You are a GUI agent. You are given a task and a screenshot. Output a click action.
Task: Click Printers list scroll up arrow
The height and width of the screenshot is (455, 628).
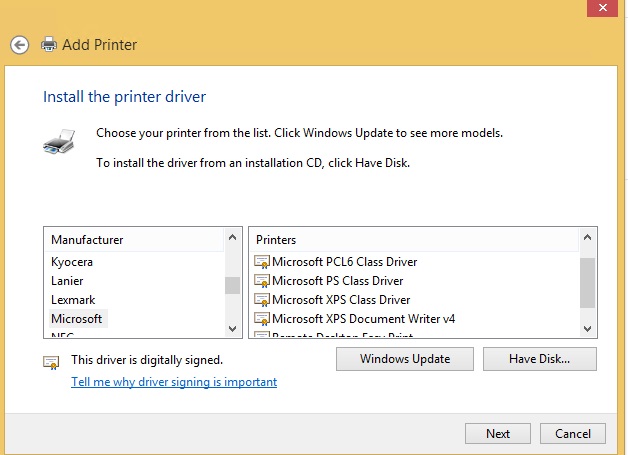click(588, 238)
